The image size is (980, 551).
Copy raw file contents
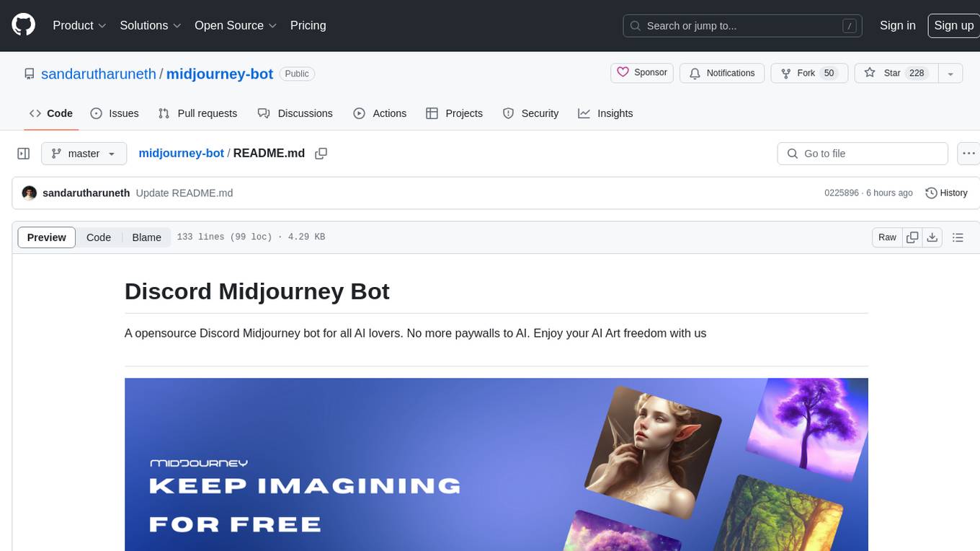[912, 237]
